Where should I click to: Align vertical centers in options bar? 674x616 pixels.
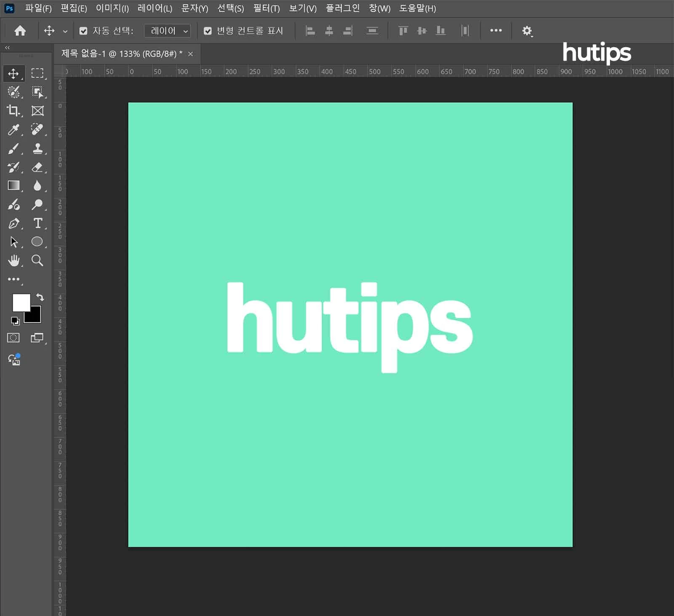(422, 31)
